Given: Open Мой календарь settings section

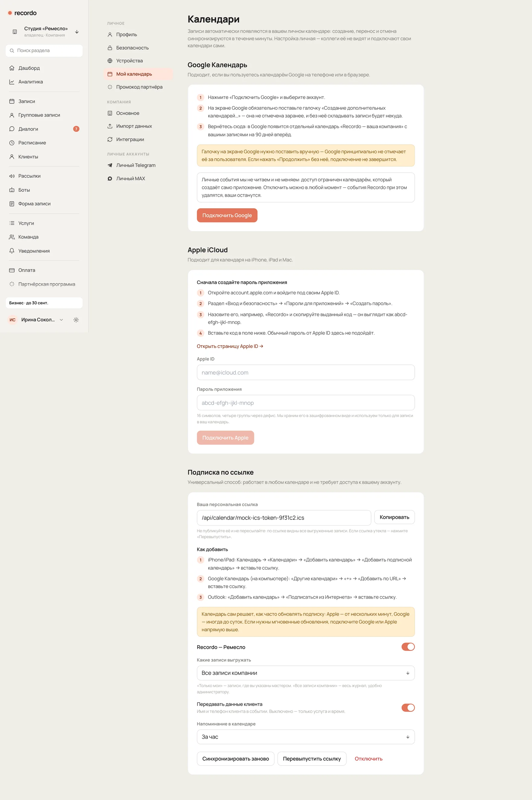Looking at the screenshot, I should (x=138, y=74).
